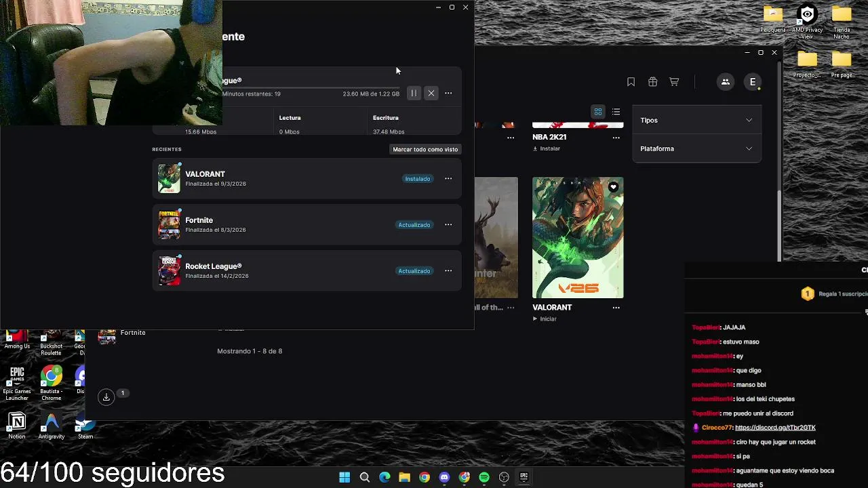This screenshot has width=868, height=488.
Task: Open the Pre page desktop folder
Action: point(842,65)
